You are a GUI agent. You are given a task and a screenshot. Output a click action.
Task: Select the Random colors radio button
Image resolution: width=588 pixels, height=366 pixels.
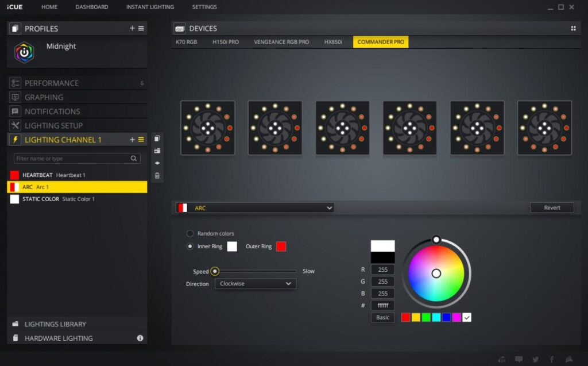point(190,233)
